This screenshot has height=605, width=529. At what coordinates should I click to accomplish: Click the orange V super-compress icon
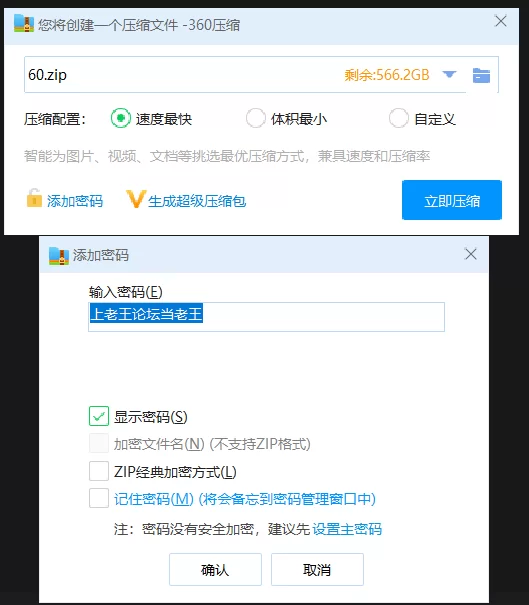coord(136,199)
